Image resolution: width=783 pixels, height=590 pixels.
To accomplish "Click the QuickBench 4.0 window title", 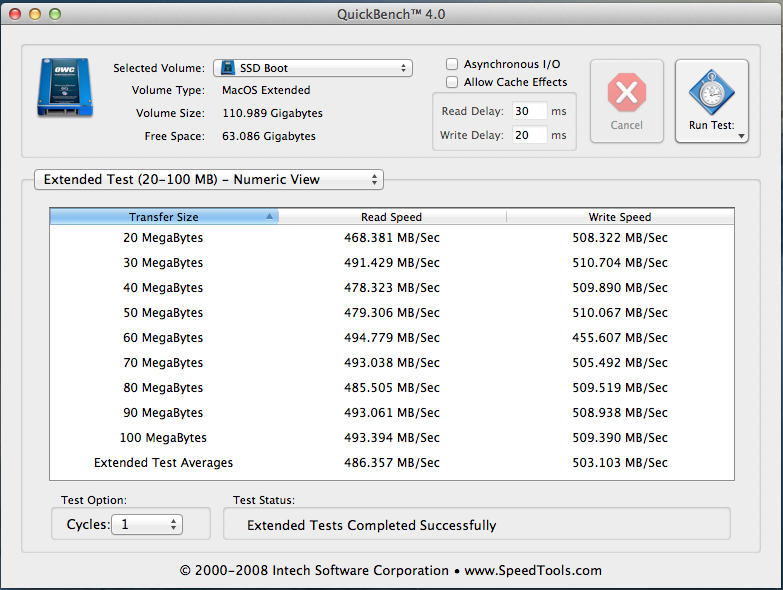I will tap(391, 14).
